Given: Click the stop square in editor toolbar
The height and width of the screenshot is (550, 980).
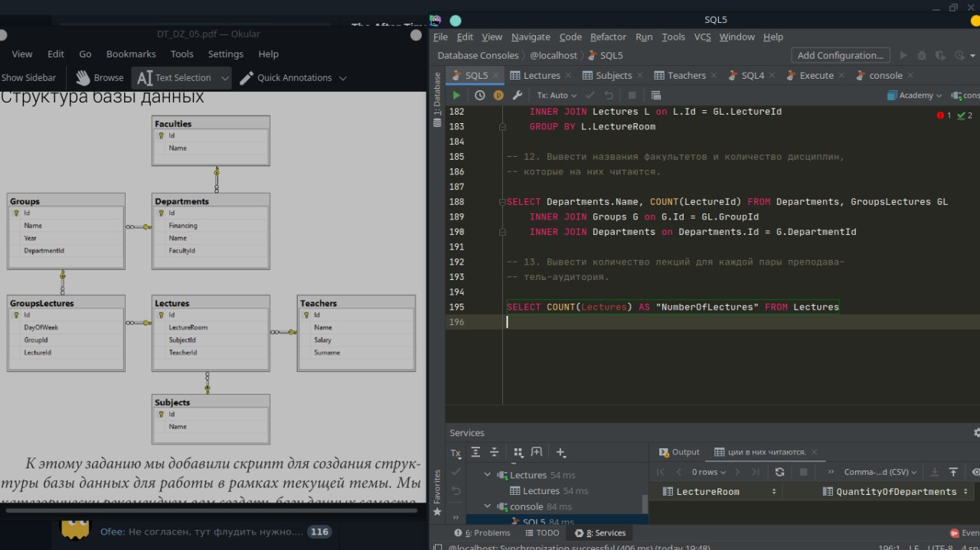Looking at the screenshot, I should tap(632, 96).
